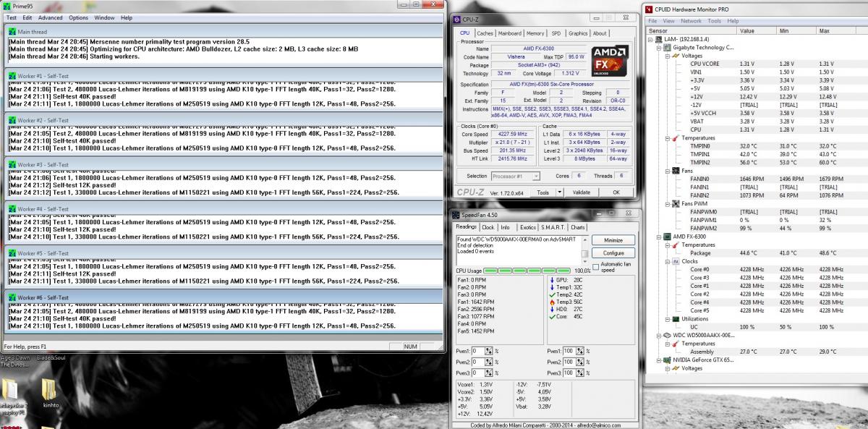This screenshot has width=868, height=429.
Task: Click the OK button in CPU-Z
Action: [x=616, y=192]
